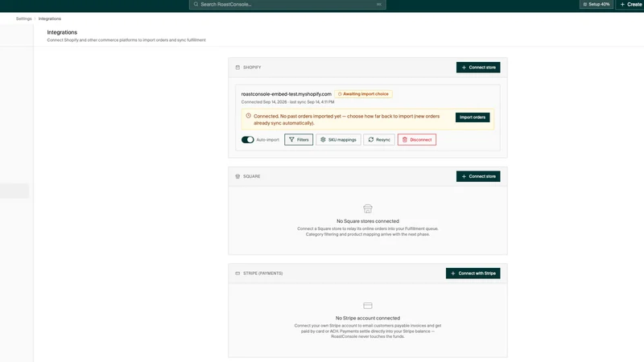Click the 'No Stripe account connected' text
This screenshot has width=644, height=362.
(x=368, y=318)
